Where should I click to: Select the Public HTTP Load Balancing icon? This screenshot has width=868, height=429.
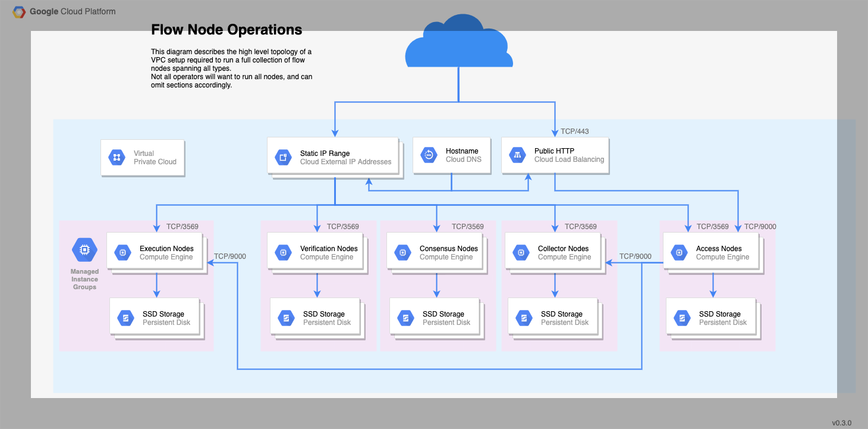coord(517,155)
